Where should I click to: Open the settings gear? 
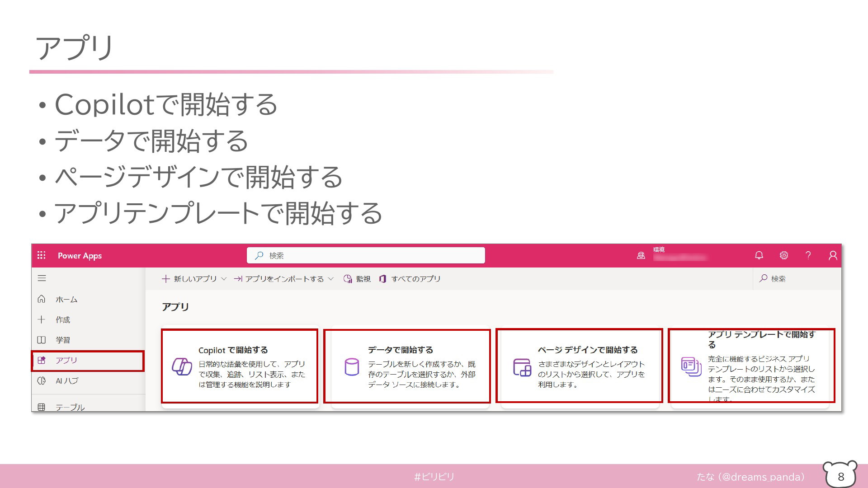784,255
